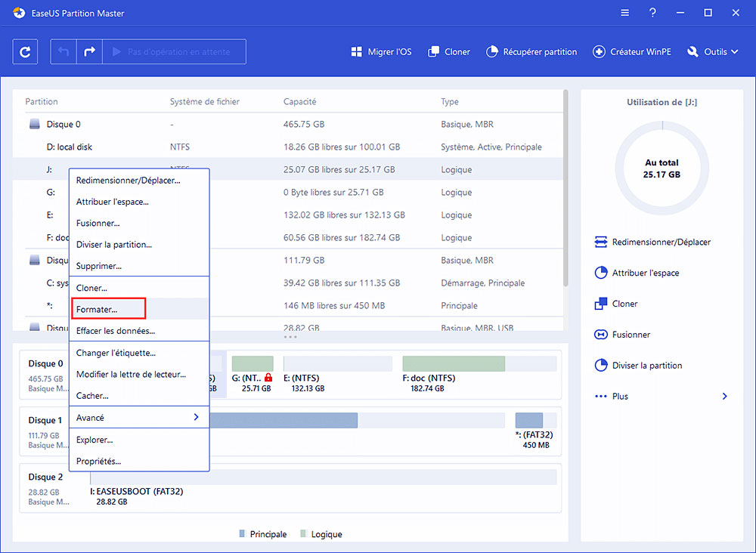Viewport: 756px width, 553px height.
Task: Click the refresh disk icon button
Action: click(x=25, y=51)
